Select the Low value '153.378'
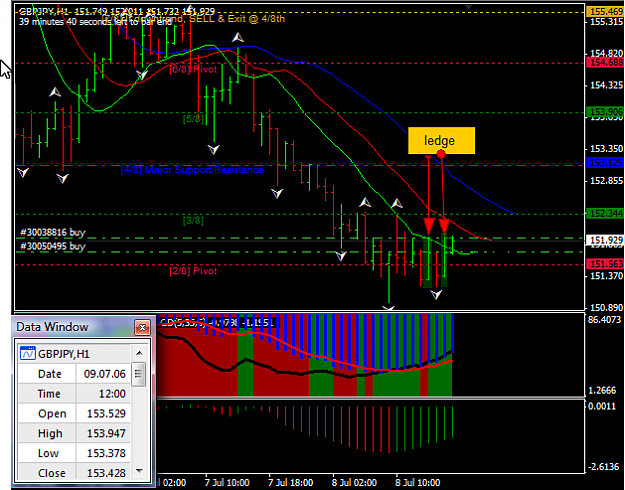This screenshot has height=490, width=625. coord(106,453)
